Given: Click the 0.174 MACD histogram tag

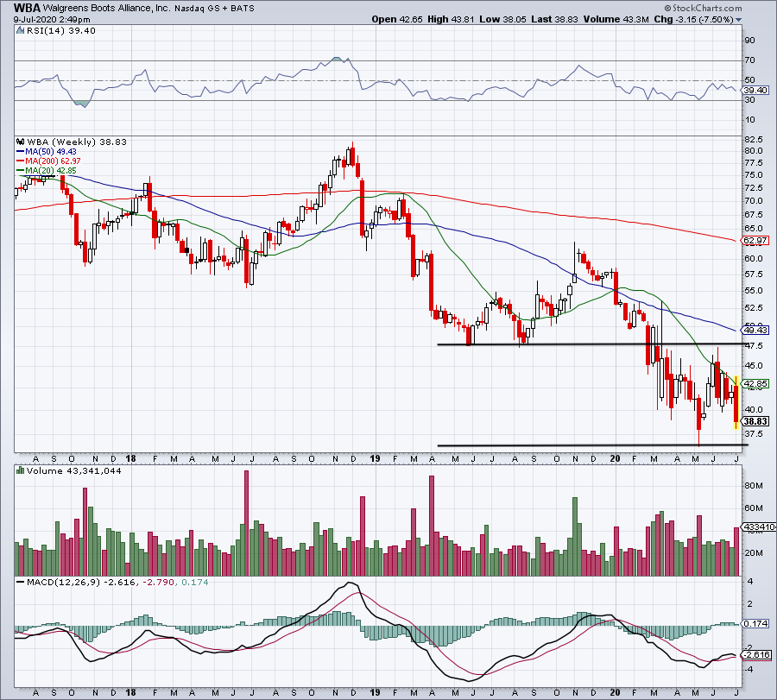Looking at the screenshot, I should [x=756, y=624].
